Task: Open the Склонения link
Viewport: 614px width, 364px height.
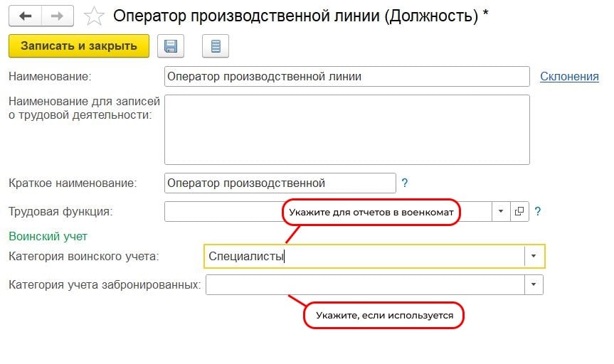Action: (569, 77)
